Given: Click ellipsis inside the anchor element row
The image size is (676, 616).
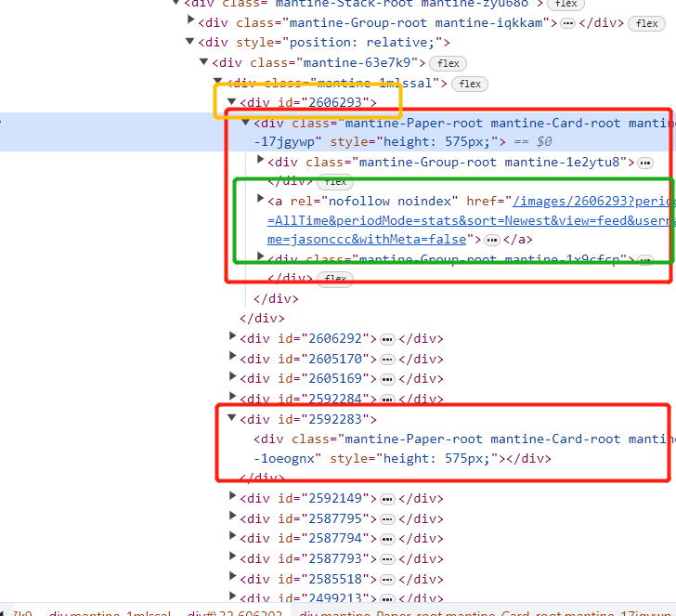Looking at the screenshot, I should [492, 240].
